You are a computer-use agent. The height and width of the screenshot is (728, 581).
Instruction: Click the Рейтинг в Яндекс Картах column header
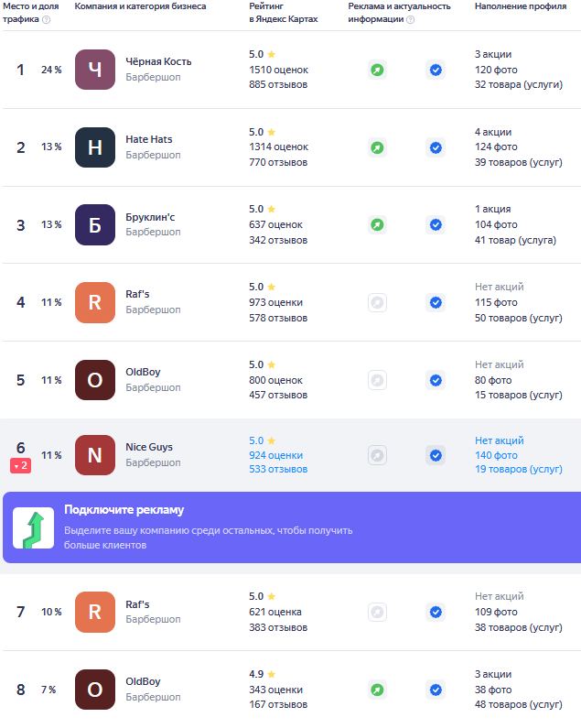pyautogui.click(x=284, y=13)
